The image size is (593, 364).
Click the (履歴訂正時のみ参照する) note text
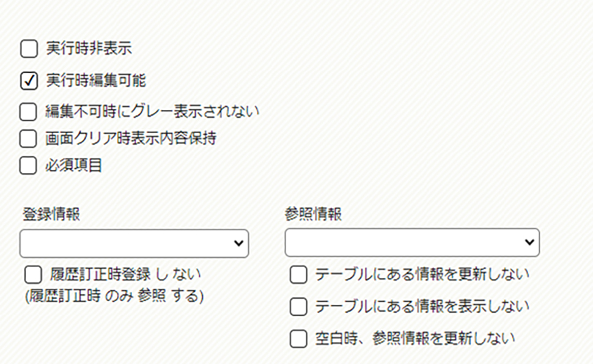[x=114, y=296]
